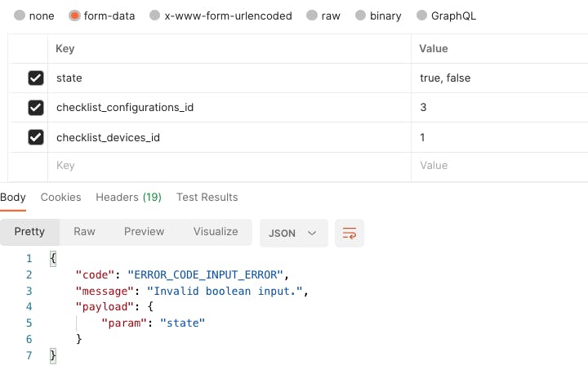Select the form-data radio button
Screen dimensions: 588x392
pos(74,16)
